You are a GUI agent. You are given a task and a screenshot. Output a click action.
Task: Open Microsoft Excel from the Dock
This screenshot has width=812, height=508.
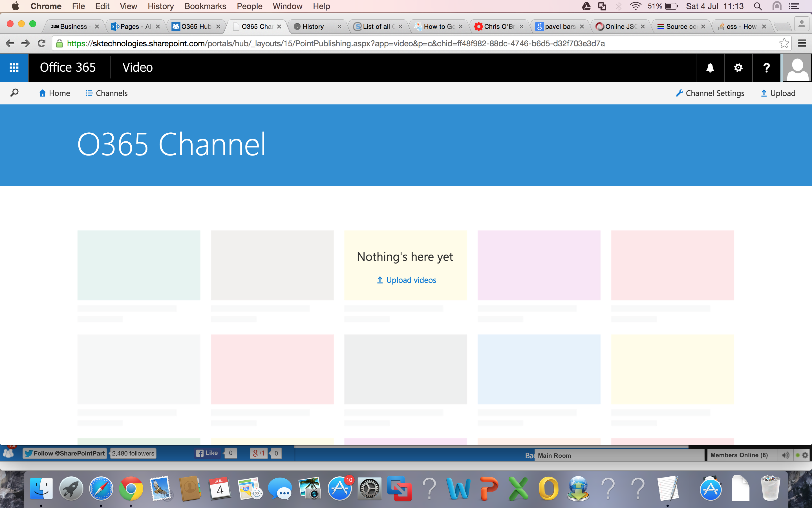tap(518, 489)
